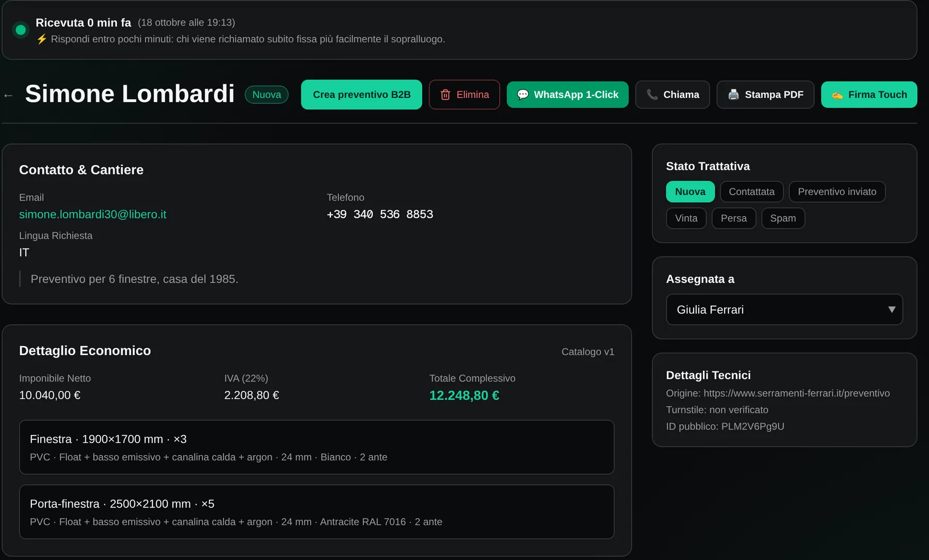Screen dimensions: 929x560
Task: Click the Nuova badge next to the name
Action: pos(266,94)
